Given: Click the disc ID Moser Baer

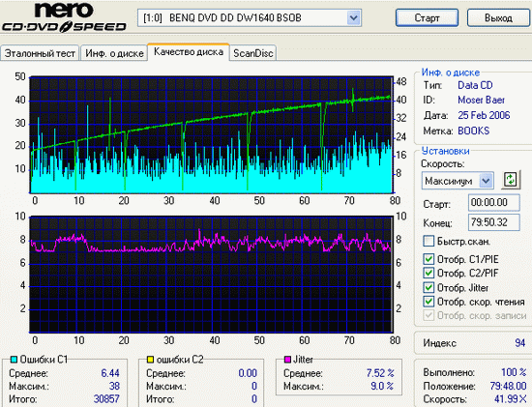Looking at the screenshot, I should [x=481, y=100].
